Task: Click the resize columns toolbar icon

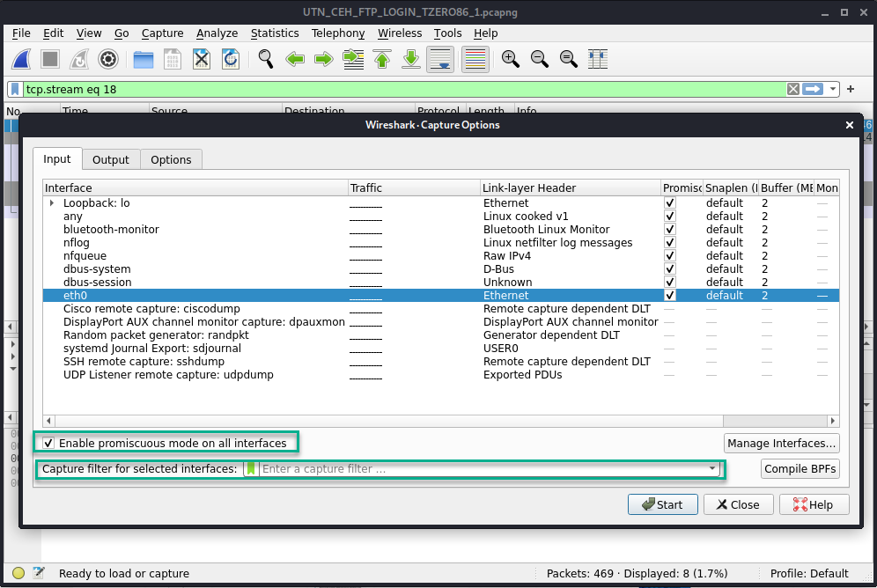Action: [597, 59]
